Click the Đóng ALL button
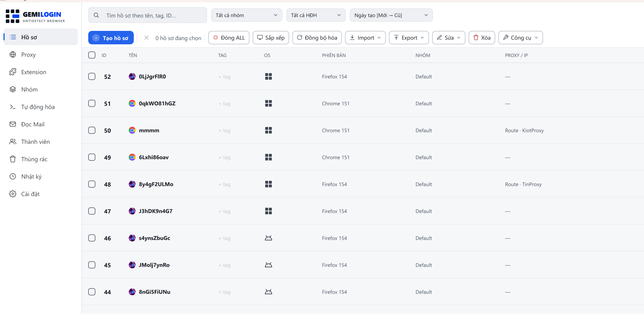Screen dimensions: 644x314 tap(229, 38)
